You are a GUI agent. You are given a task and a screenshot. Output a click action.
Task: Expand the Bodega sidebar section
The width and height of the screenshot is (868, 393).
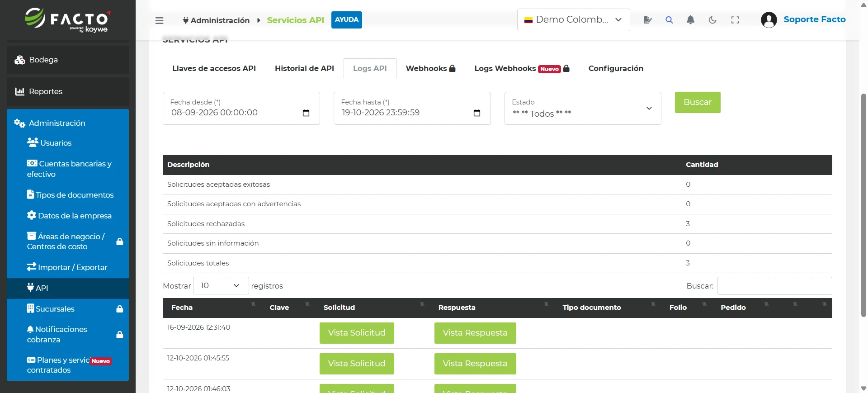pyautogui.click(x=68, y=60)
